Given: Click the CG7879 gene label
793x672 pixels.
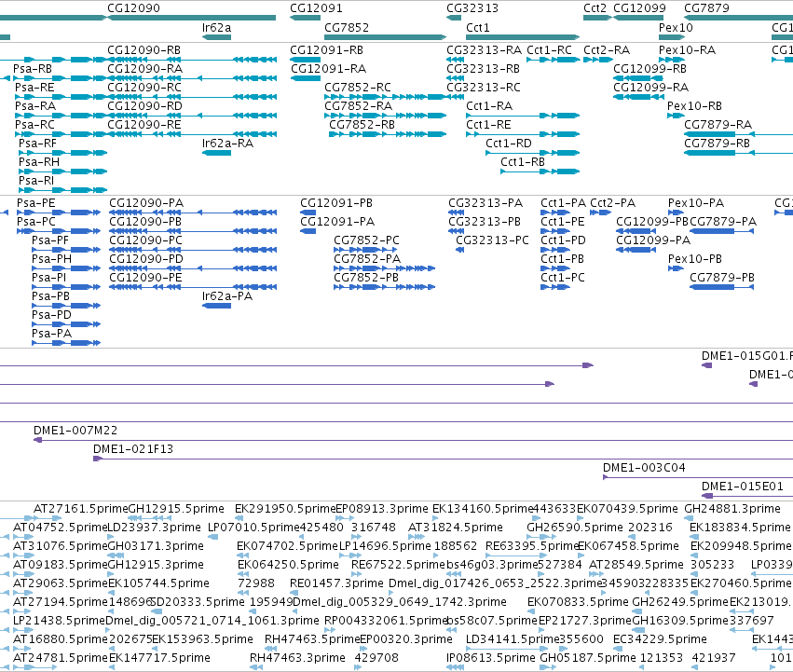Looking at the screenshot, I should tap(706, 8).
